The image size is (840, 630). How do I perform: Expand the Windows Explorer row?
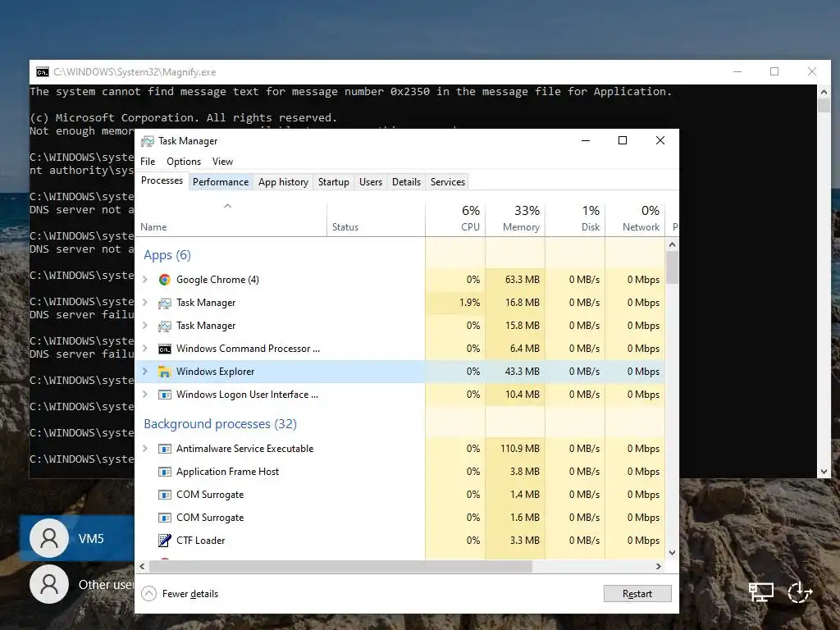tap(144, 372)
